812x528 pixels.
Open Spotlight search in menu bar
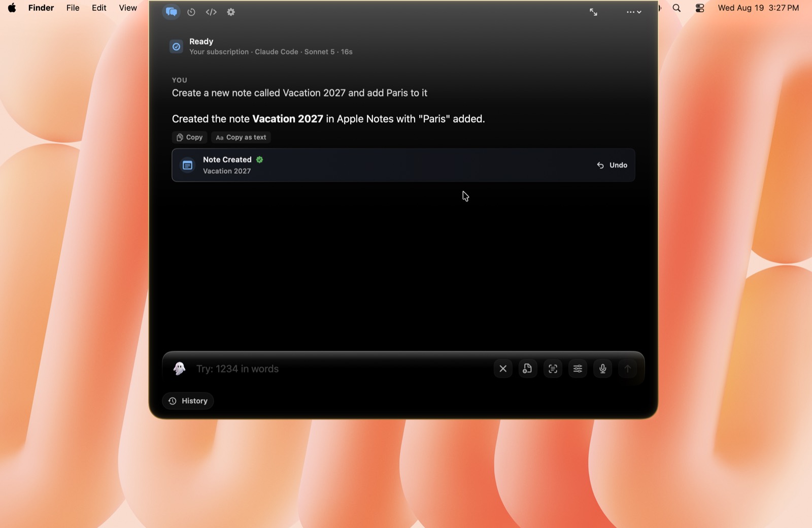pos(676,8)
